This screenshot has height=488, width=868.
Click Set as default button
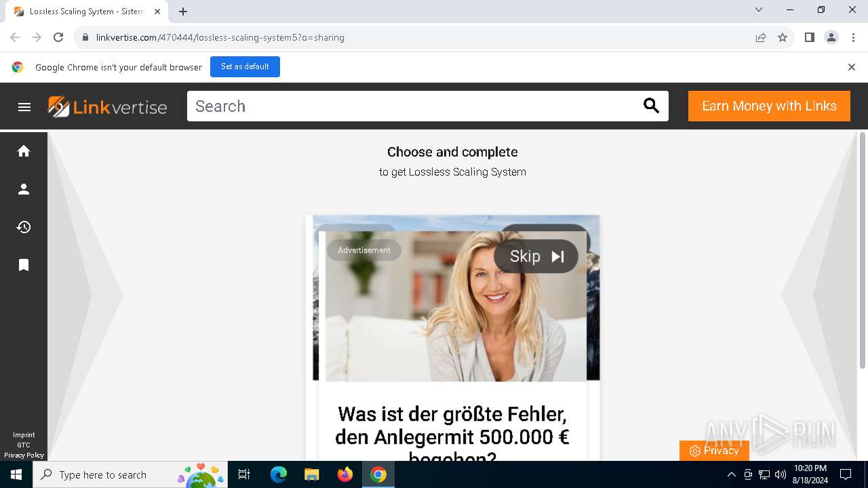coord(245,66)
